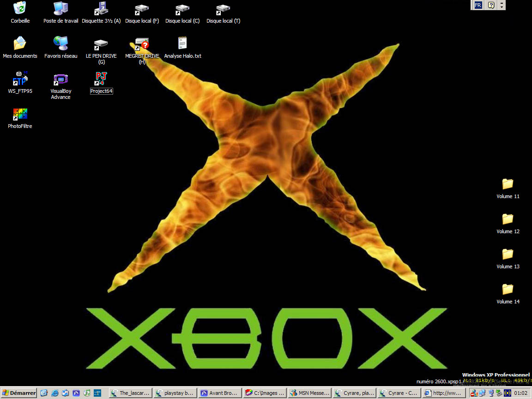Click the language bar help icon
The height and width of the screenshot is (399, 532).
[491, 5]
